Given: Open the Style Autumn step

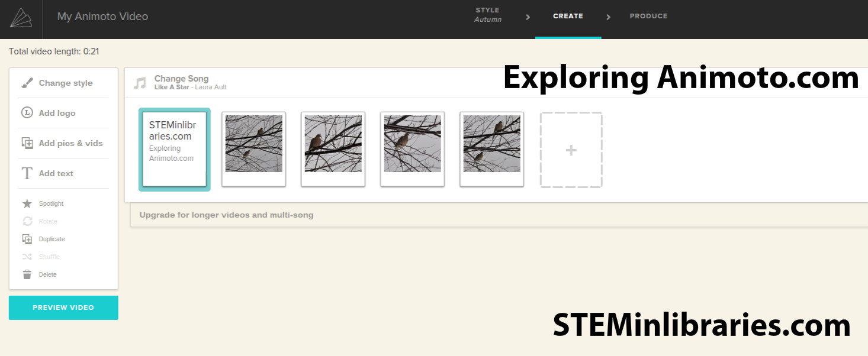Looking at the screenshot, I should pyautogui.click(x=488, y=15).
